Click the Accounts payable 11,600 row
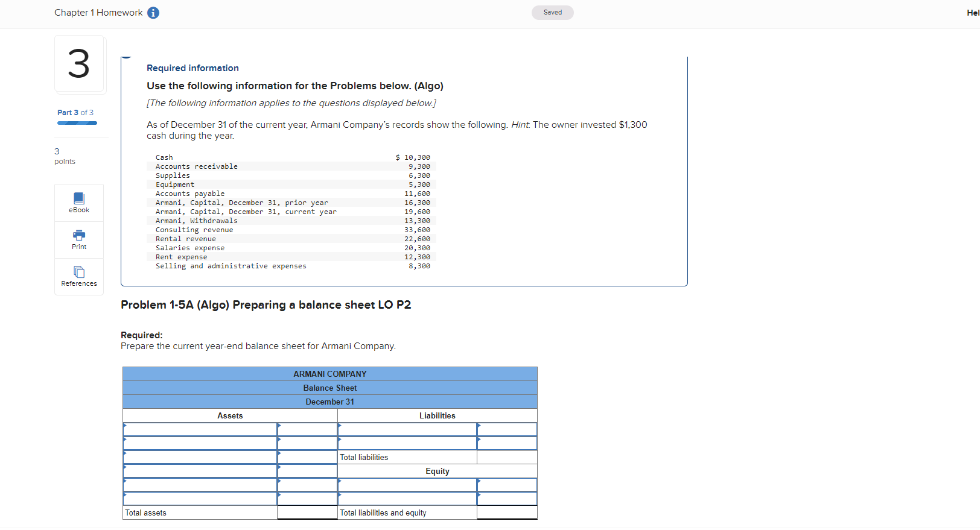 pyautogui.click(x=291, y=194)
